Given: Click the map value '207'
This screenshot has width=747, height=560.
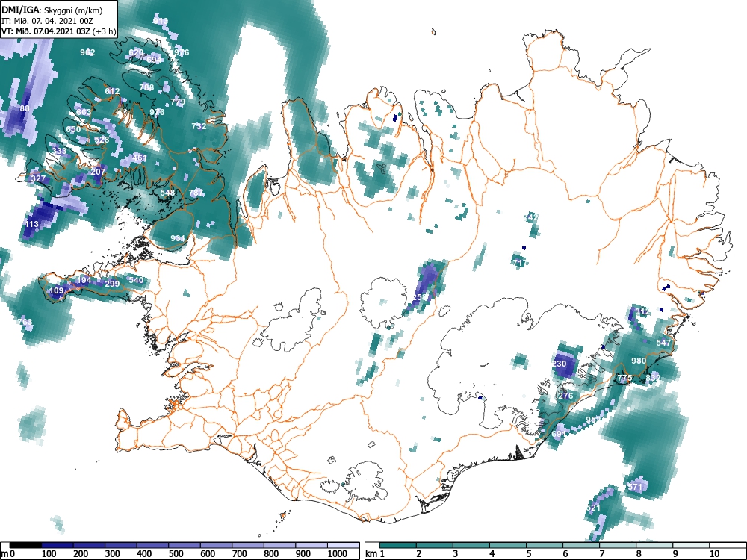Looking at the screenshot, I should [x=98, y=172].
